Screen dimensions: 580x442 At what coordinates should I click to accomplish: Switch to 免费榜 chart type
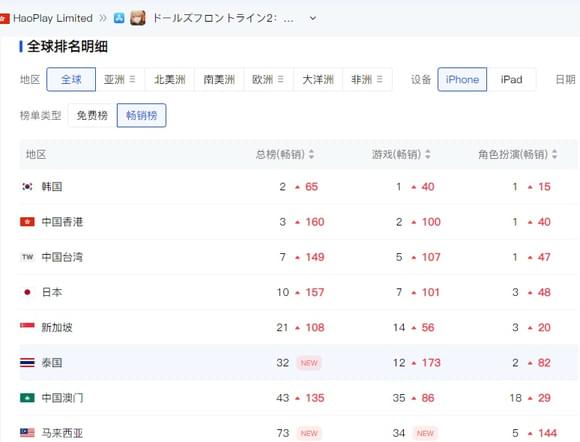click(92, 115)
